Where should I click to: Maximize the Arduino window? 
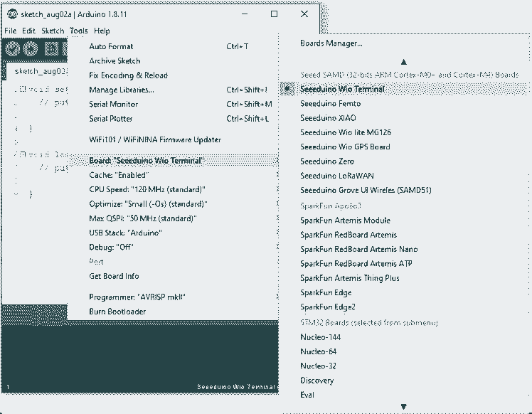pos(274,14)
